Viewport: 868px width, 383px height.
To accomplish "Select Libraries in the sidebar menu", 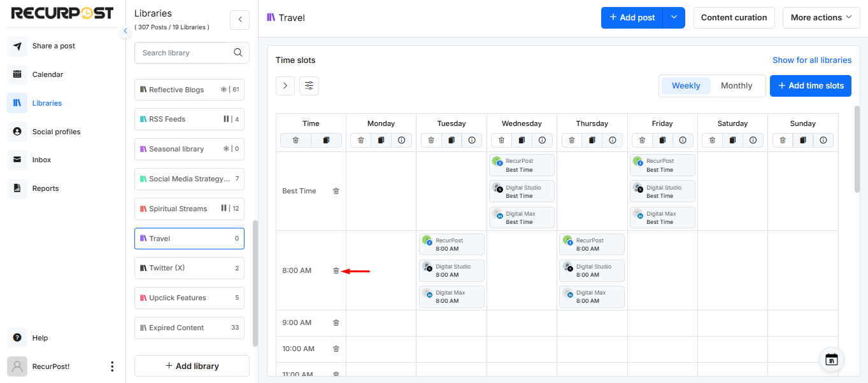I will (47, 103).
